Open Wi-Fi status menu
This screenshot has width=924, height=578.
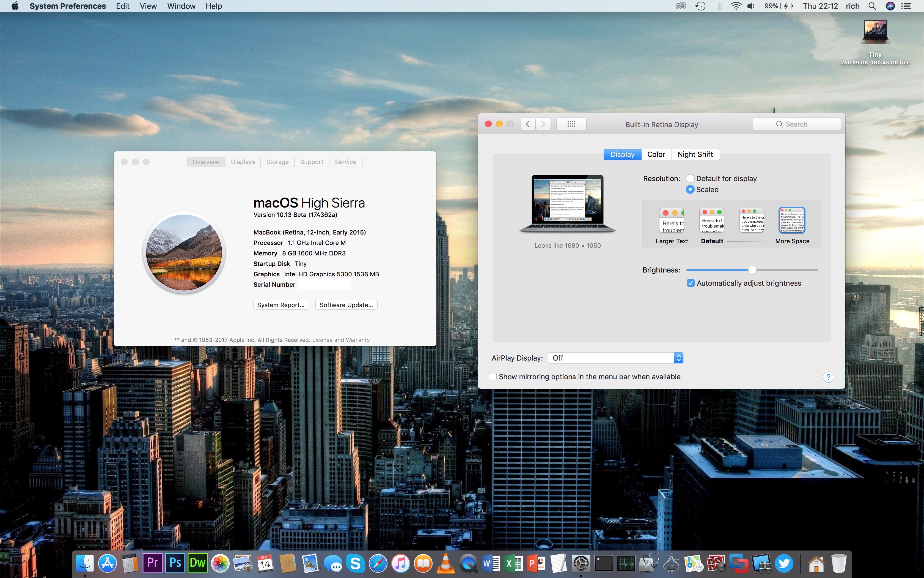point(736,6)
